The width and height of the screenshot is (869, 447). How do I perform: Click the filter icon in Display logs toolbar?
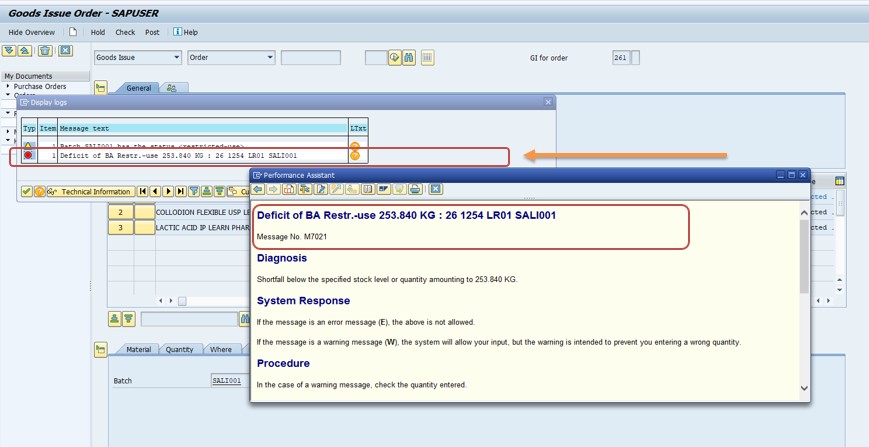(194, 192)
